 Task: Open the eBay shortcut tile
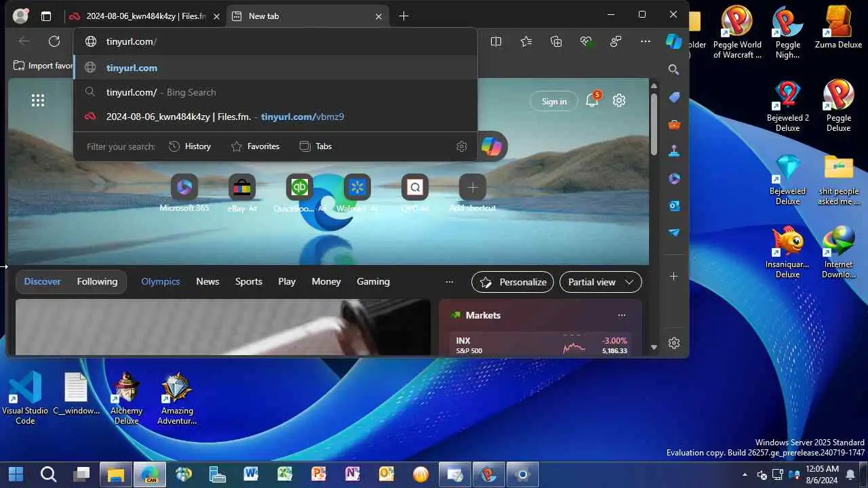pos(242,194)
